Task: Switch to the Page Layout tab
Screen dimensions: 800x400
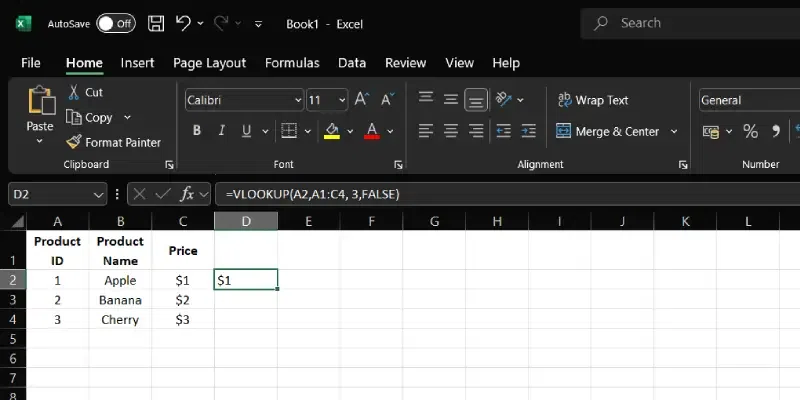Action: click(209, 63)
